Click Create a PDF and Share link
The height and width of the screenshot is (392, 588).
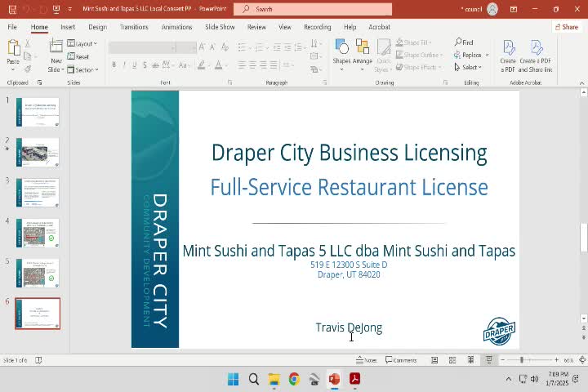535,56
